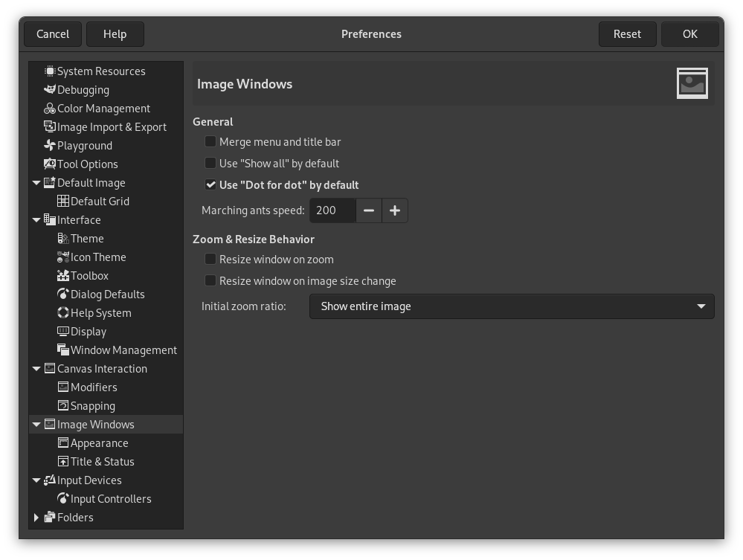The height and width of the screenshot is (560, 743).
Task: Increase Marching ants speed with plus button
Action: 394,210
